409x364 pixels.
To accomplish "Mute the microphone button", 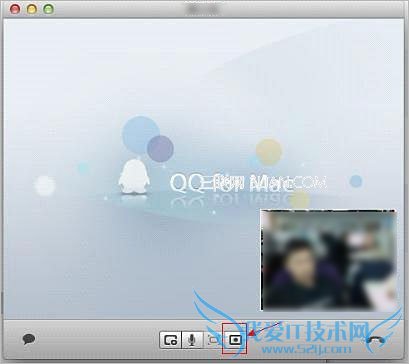I will [192, 340].
